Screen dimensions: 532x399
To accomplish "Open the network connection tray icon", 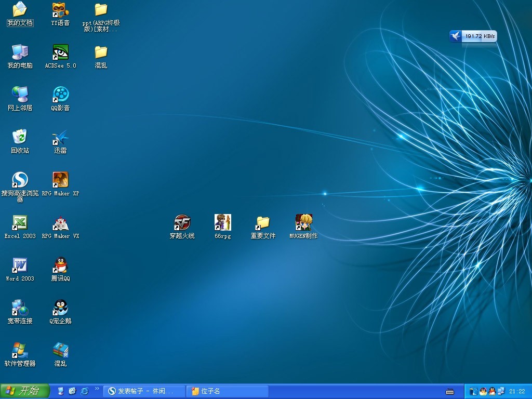I will click(501, 392).
